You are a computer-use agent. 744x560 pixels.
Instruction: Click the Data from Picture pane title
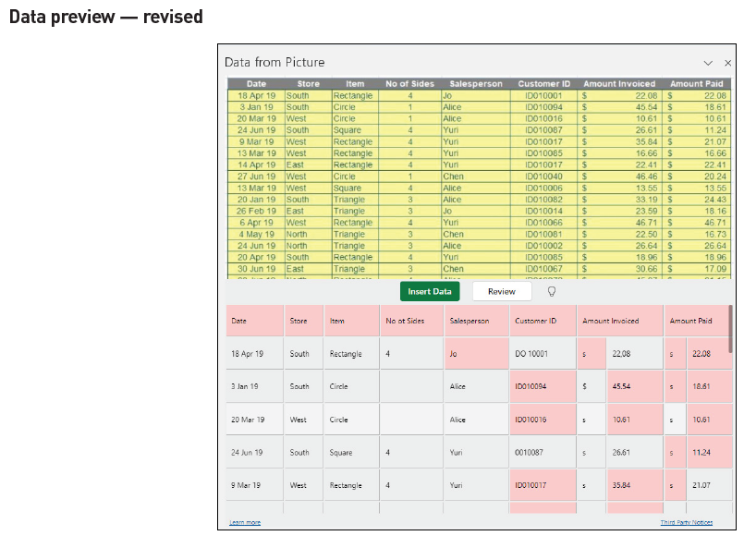(273, 63)
